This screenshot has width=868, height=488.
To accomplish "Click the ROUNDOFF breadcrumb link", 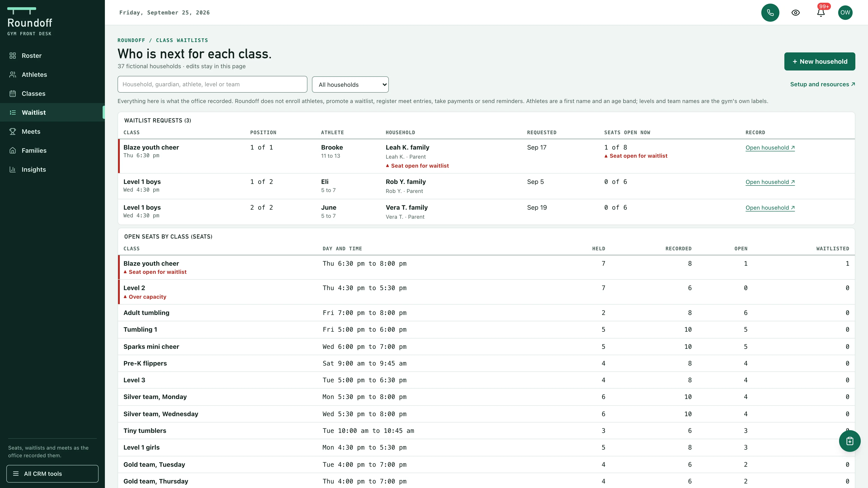I will (131, 40).
